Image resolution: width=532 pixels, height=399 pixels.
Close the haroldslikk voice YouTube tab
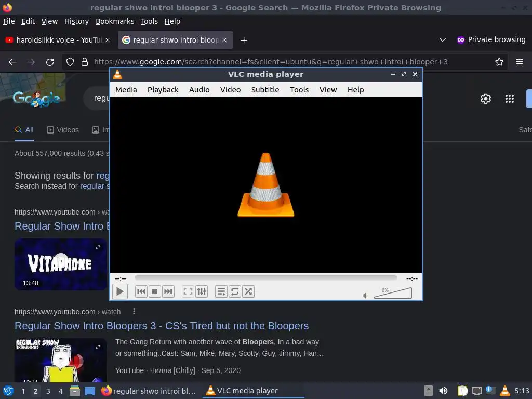pos(108,40)
